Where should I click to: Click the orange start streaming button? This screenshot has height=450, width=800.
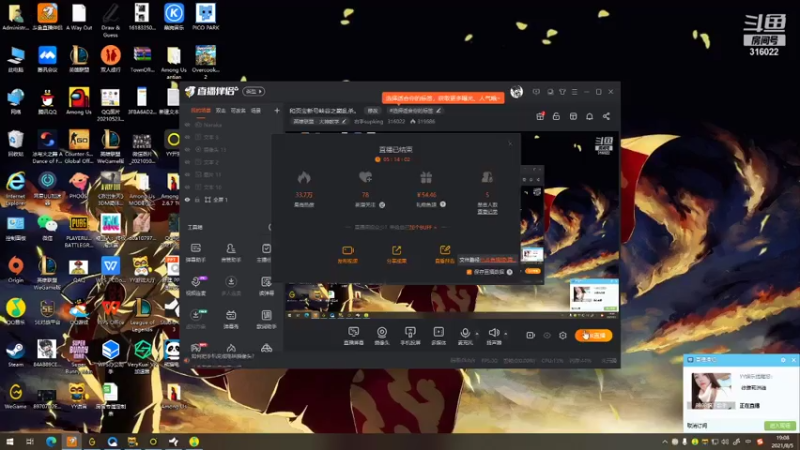(x=593, y=335)
